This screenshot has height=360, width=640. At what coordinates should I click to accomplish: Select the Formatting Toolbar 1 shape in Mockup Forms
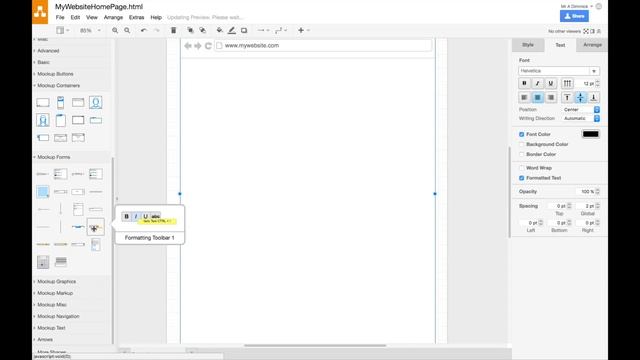[x=96, y=227]
